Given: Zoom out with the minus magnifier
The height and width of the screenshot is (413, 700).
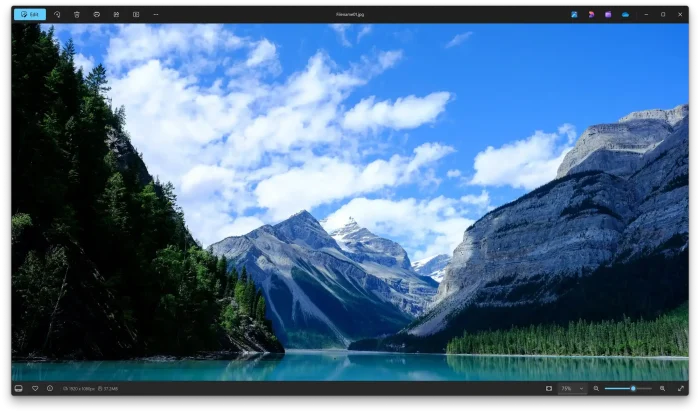Looking at the screenshot, I should 596,388.
